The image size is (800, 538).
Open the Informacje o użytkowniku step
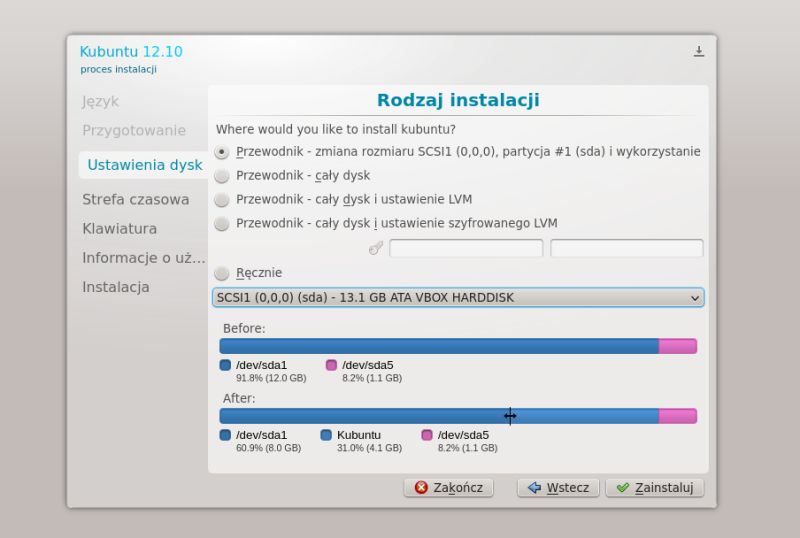pyautogui.click(x=143, y=258)
